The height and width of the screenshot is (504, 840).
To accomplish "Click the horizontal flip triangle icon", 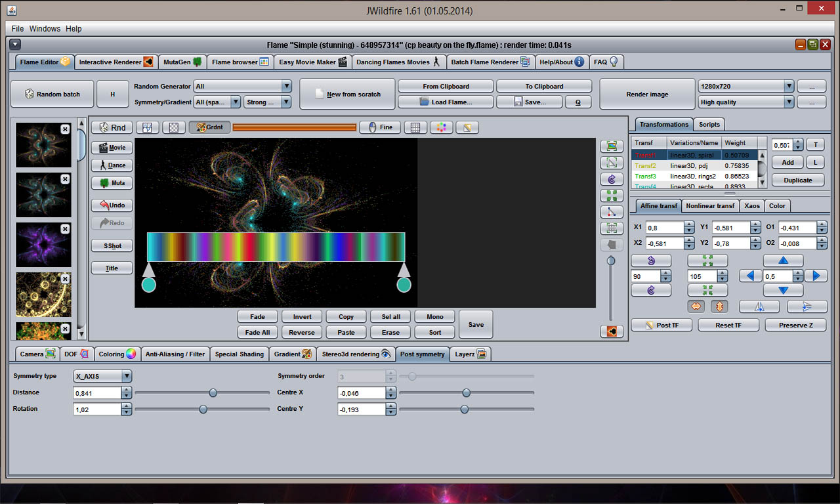I will point(759,306).
